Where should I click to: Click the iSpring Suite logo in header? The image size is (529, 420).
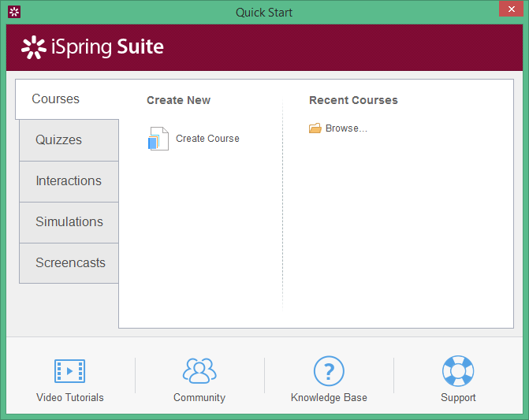[92, 46]
